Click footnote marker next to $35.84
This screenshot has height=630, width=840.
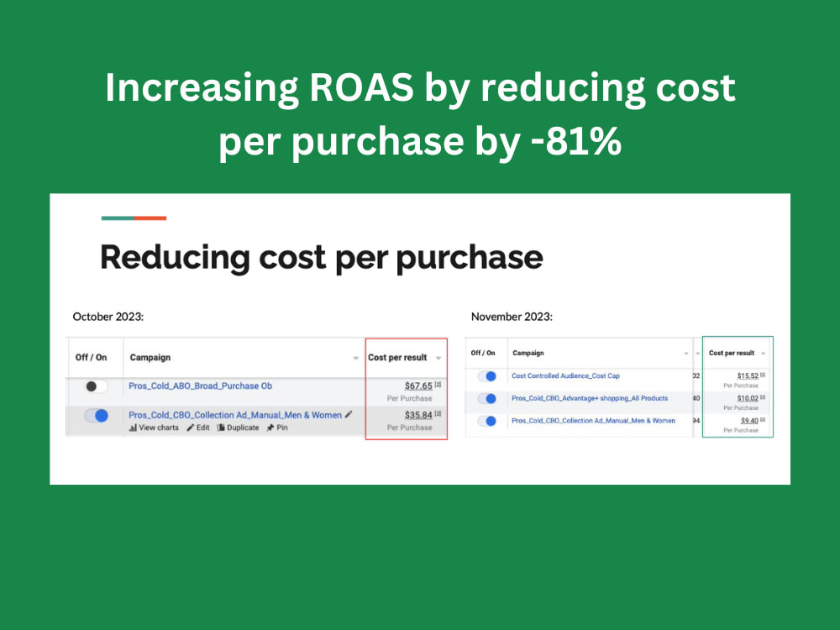coord(438,413)
